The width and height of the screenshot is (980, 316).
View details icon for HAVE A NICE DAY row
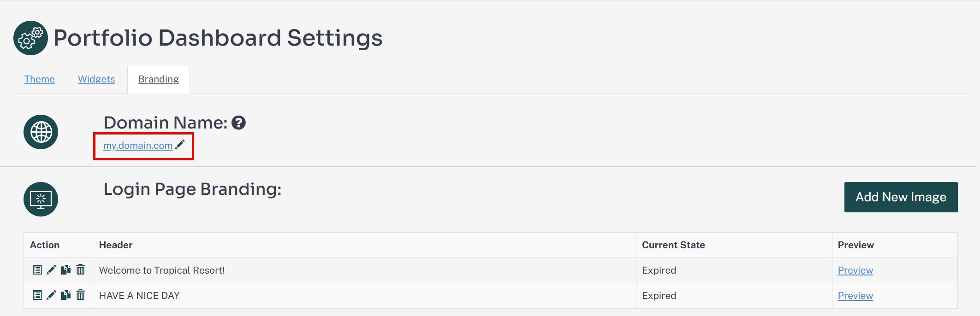(37, 295)
